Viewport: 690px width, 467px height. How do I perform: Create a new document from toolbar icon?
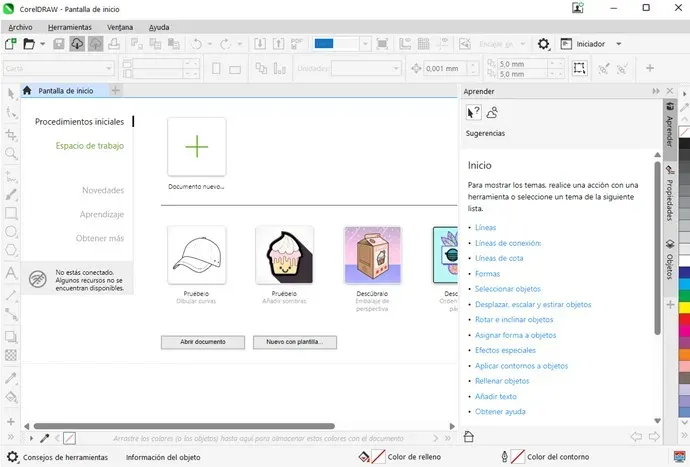pyautogui.click(x=11, y=44)
